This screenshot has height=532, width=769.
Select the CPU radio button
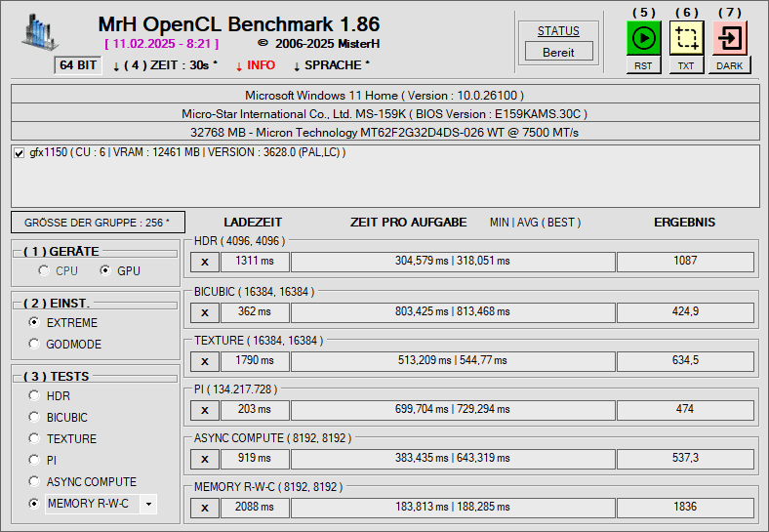pos(44,270)
